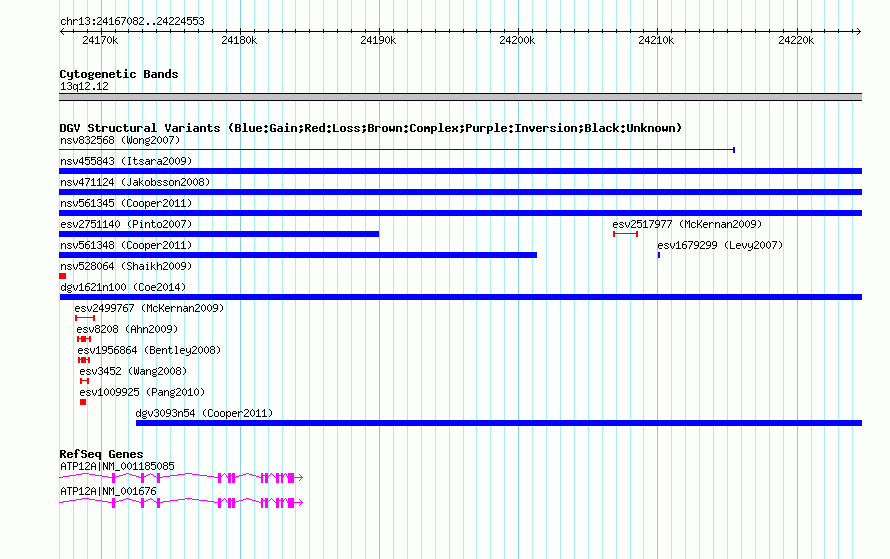The image size is (890, 559).
Task: Click the blue gain bar of esv2751140
Action: [x=219, y=234]
